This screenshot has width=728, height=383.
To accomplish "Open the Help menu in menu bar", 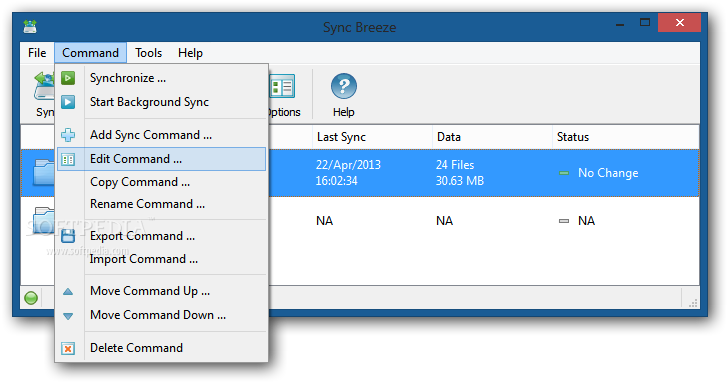I will pyautogui.click(x=190, y=53).
